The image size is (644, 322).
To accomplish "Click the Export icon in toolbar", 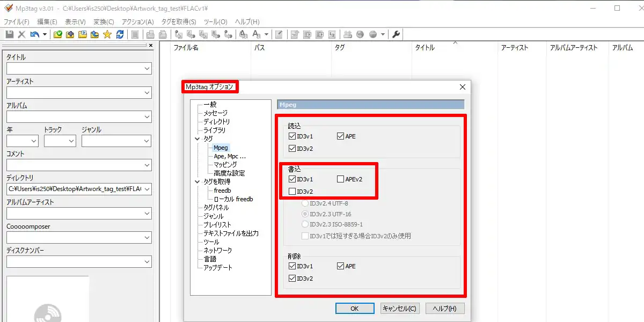I will point(294,34).
